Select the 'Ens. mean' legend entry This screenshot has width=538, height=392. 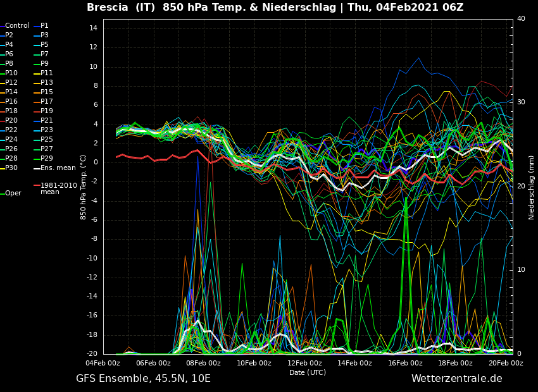[54, 168]
